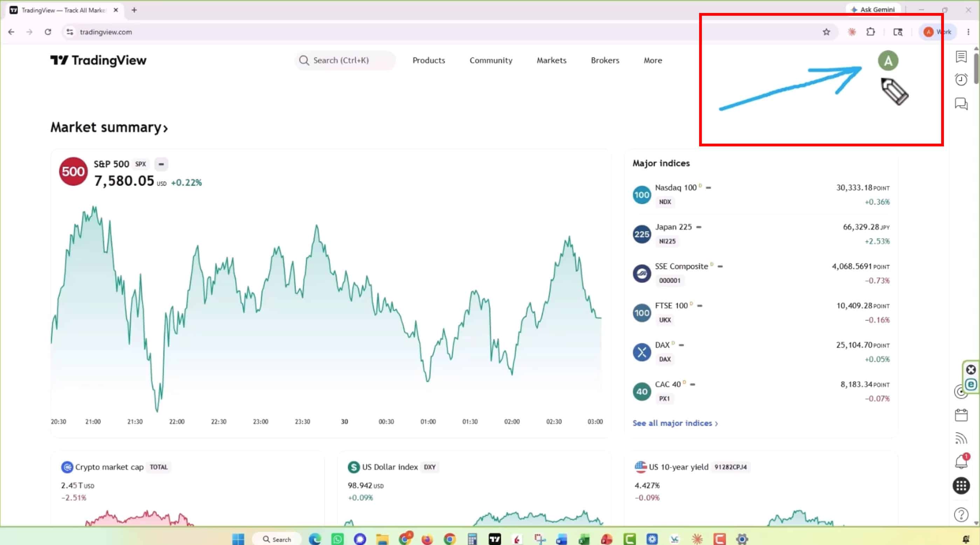Click the DXY ticker badge

coord(429,467)
